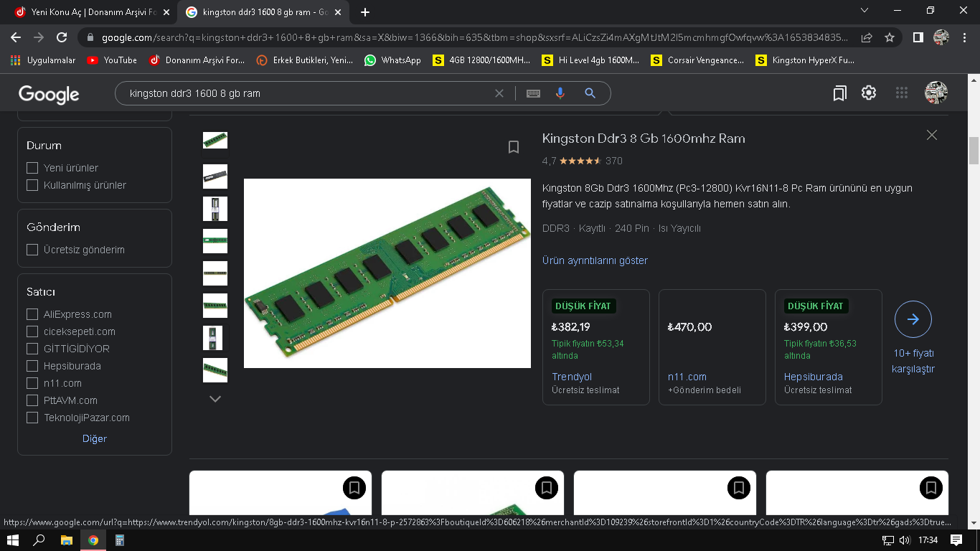Open the Ürün ayrıntılarını göster link
Viewport: 980px width, 551px height.
[x=595, y=260]
